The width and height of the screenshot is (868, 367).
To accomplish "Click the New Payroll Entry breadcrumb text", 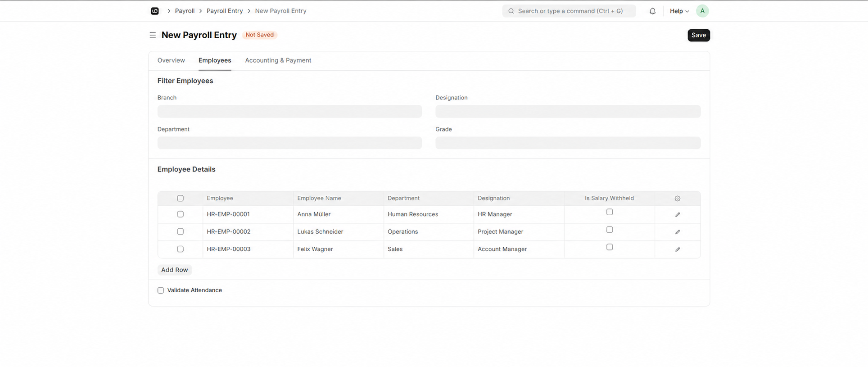I will pyautogui.click(x=280, y=11).
